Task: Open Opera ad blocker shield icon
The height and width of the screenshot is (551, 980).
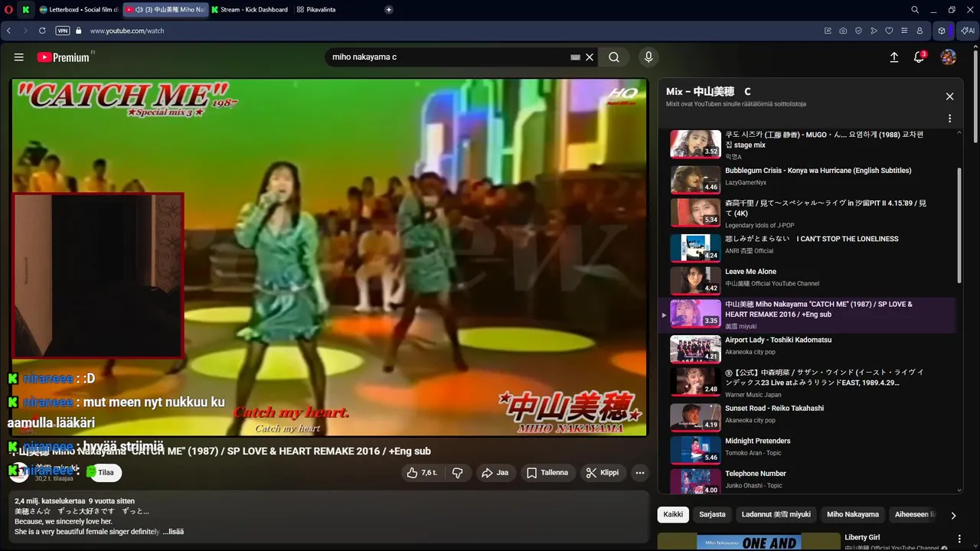Action: coord(858,31)
